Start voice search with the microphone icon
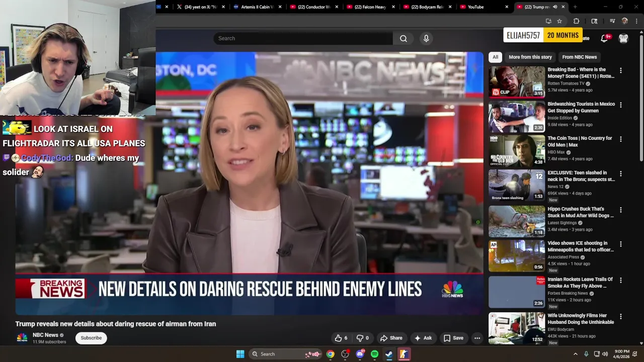This screenshot has height=362, width=644. [426, 38]
